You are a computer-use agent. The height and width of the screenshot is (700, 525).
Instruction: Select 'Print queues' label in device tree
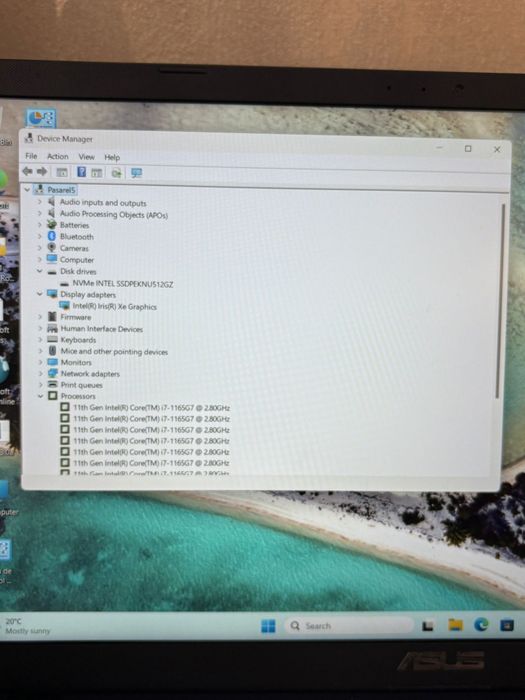[82, 385]
